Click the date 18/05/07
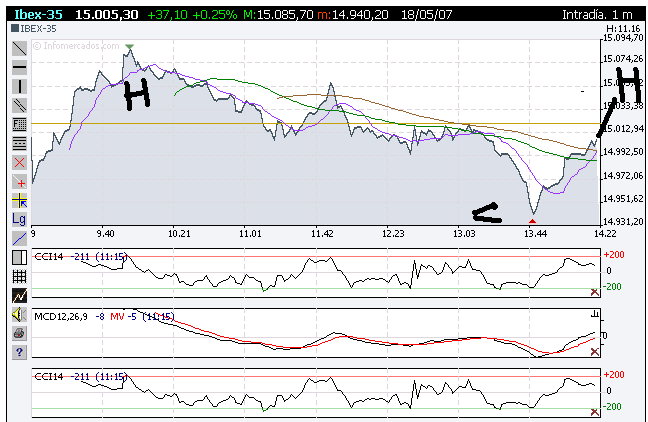This screenshot has width=648, height=422. pyautogui.click(x=426, y=14)
